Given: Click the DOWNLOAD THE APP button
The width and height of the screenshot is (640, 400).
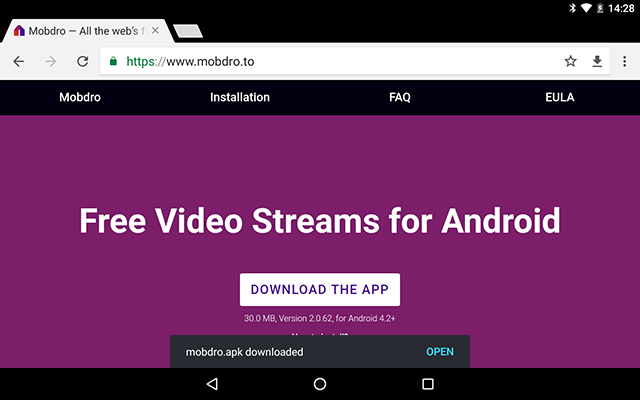Looking at the screenshot, I should [320, 289].
